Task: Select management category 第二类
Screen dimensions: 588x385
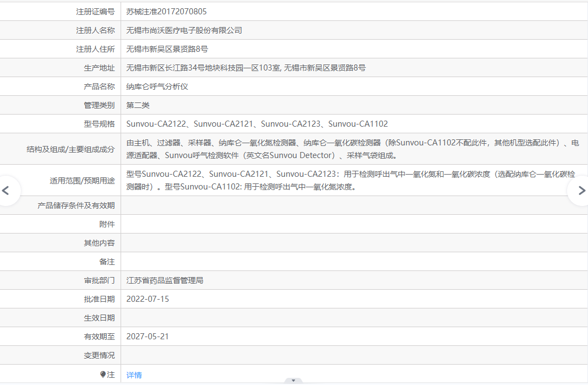Action: click(138, 105)
